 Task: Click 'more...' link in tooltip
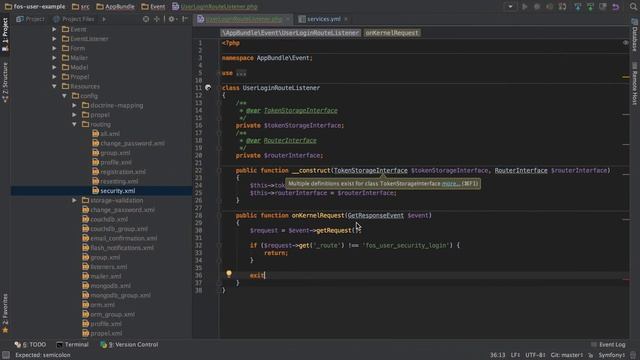pyautogui.click(x=451, y=184)
